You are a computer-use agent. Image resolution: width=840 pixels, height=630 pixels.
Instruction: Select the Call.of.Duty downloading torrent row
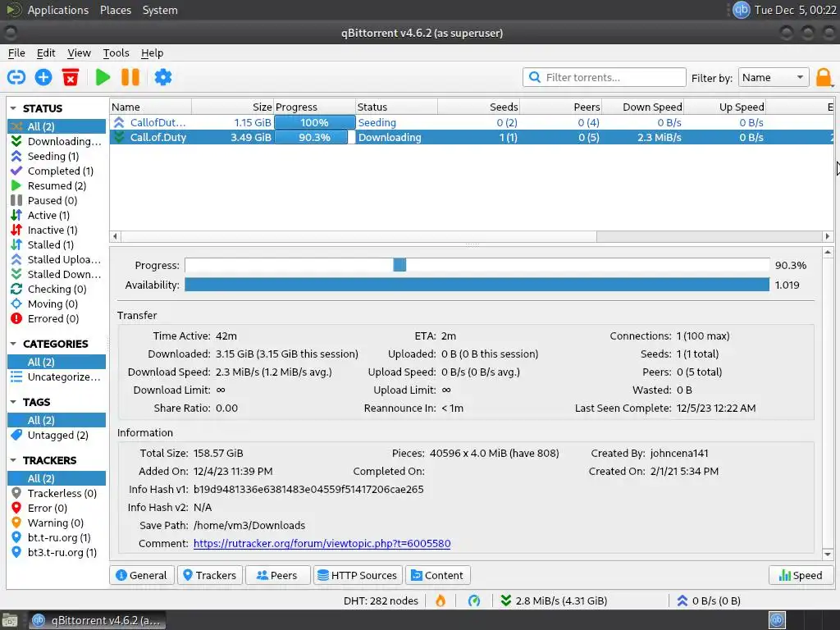472,137
